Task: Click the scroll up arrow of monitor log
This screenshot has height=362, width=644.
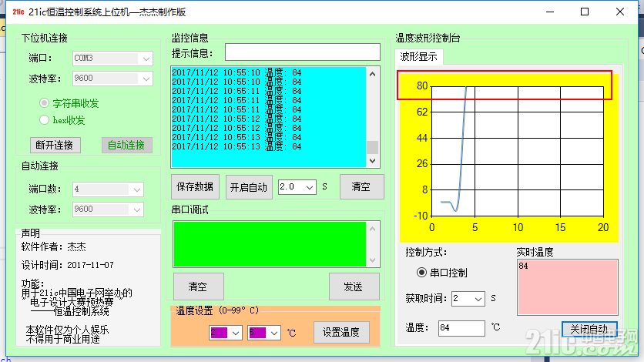Action: (372, 74)
